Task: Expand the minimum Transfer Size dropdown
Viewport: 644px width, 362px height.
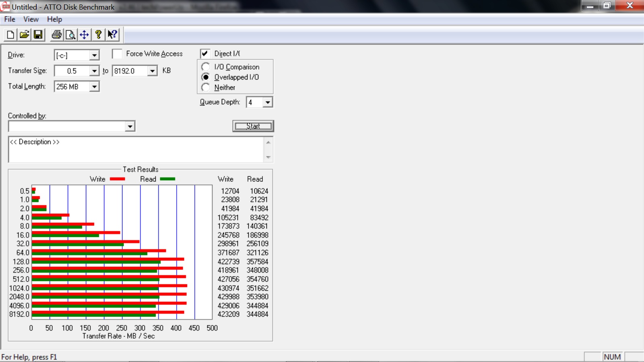Action: (x=94, y=71)
